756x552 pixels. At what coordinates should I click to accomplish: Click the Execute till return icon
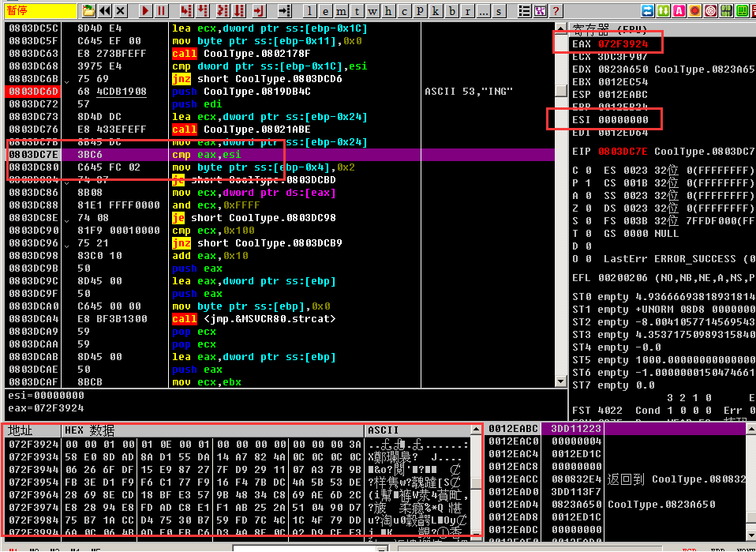point(260,11)
